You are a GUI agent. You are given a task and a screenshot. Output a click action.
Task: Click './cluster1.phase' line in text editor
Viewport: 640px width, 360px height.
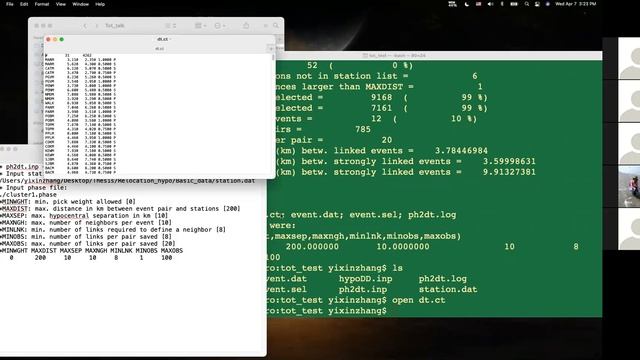[x=29, y=195]
